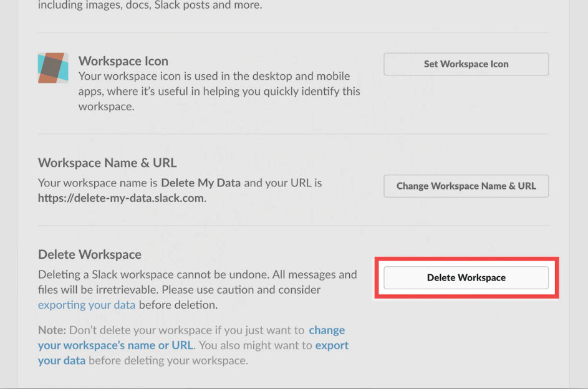Click the Set Workspace Icon button
Image resolution: width=588 pixels, height=389 pixels.
[x=466, y=64]
